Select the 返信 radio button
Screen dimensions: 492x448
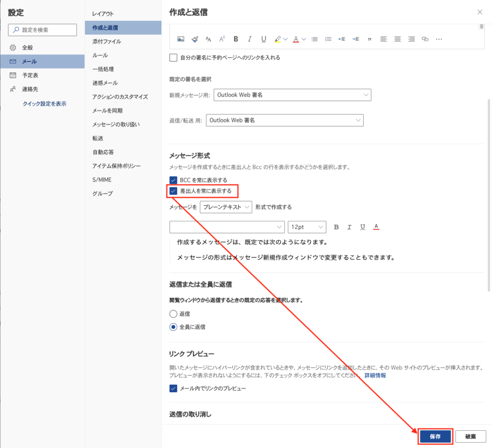click(173, 314)
